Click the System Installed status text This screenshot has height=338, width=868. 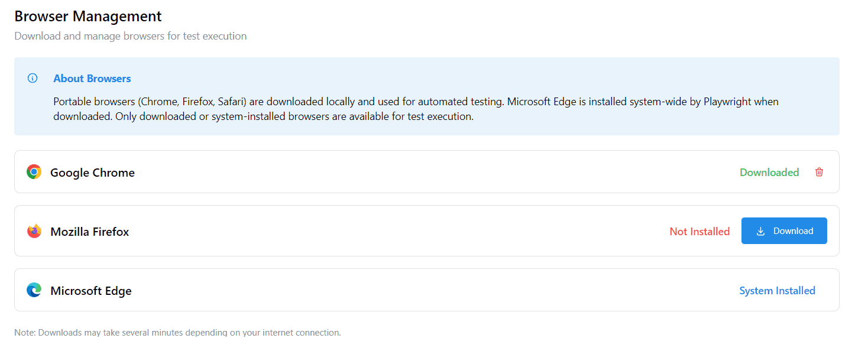[777, 291]
